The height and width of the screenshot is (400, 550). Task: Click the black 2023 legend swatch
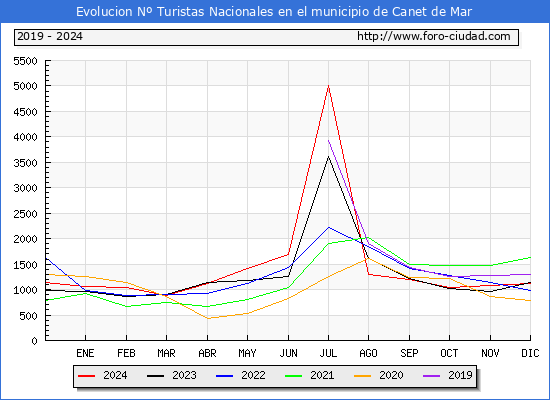click(155, 376)
